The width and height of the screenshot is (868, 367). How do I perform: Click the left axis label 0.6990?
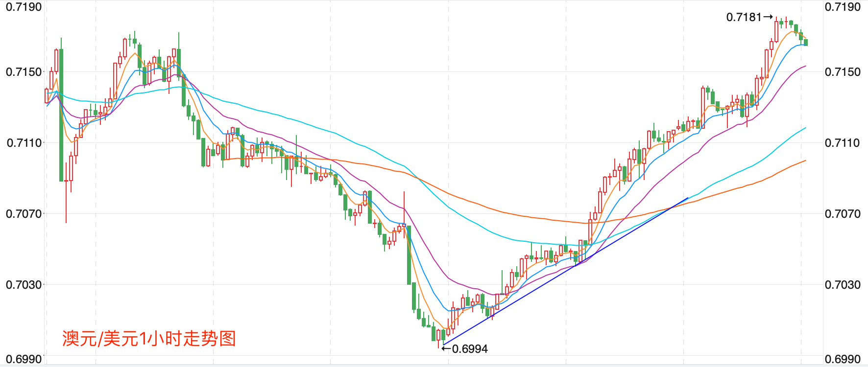[24, 359]
